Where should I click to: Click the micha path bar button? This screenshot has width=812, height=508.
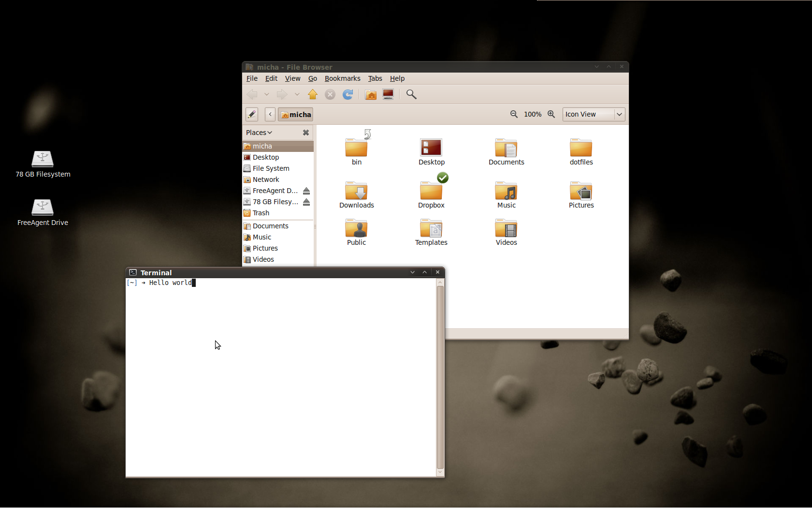tap(296, 115)
